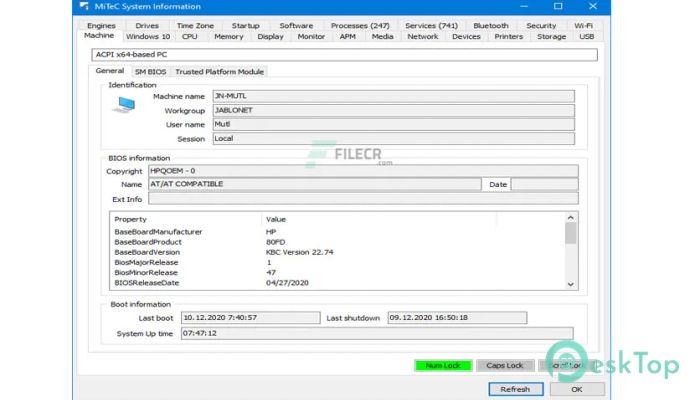Screen dimensions: 700x400
Task: Click the Last shutdown field
Action: 457,318
